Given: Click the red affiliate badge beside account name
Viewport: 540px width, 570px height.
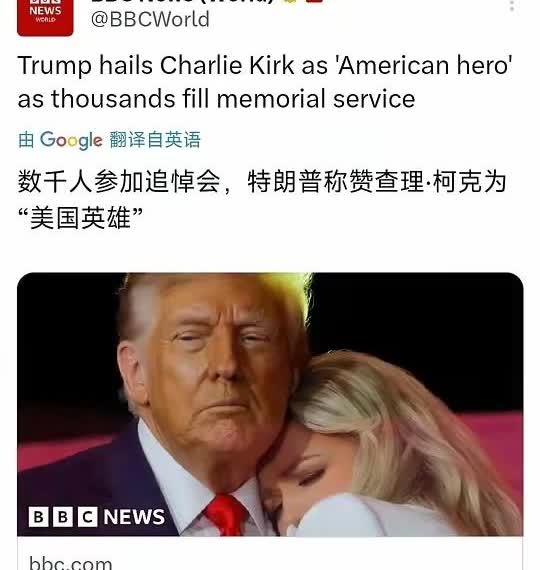Looking at the screenshot, I should pyautogui.click(x=315, y=1).
